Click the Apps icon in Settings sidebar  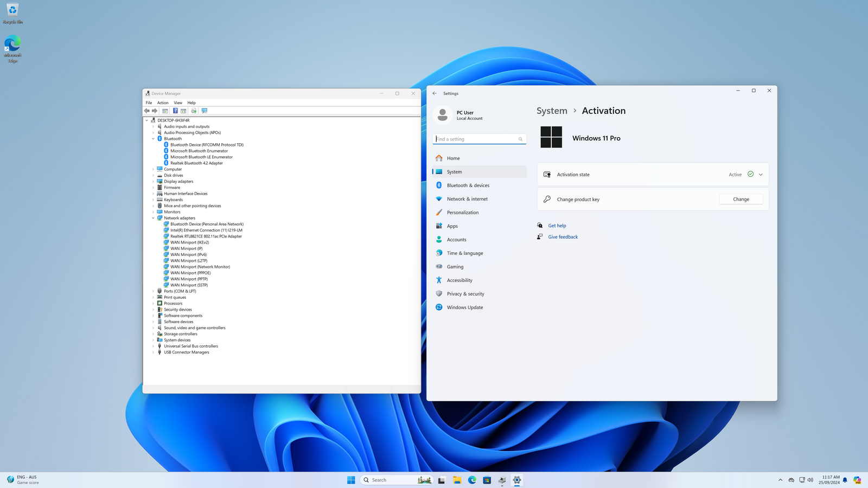[x=439, y=226]
